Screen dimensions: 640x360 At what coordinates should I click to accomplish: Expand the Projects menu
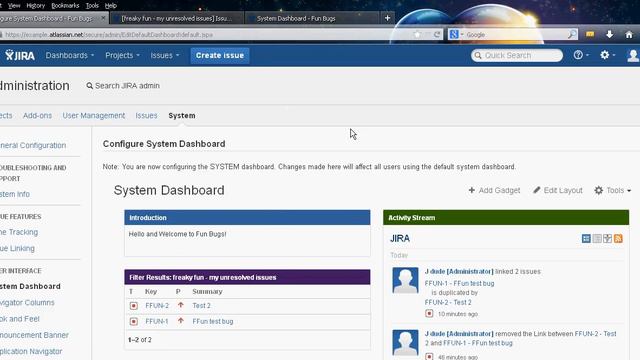click(122, 55)
